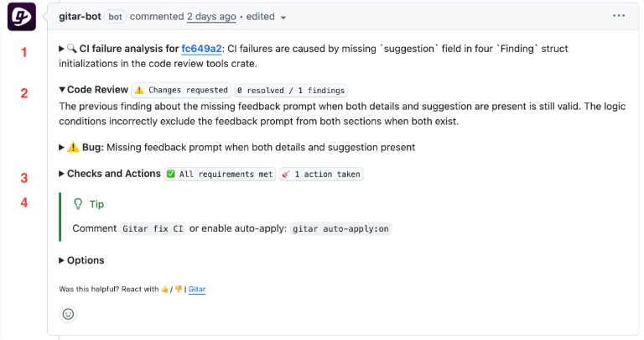Open commit link fc649a2

tap(201, 49)
